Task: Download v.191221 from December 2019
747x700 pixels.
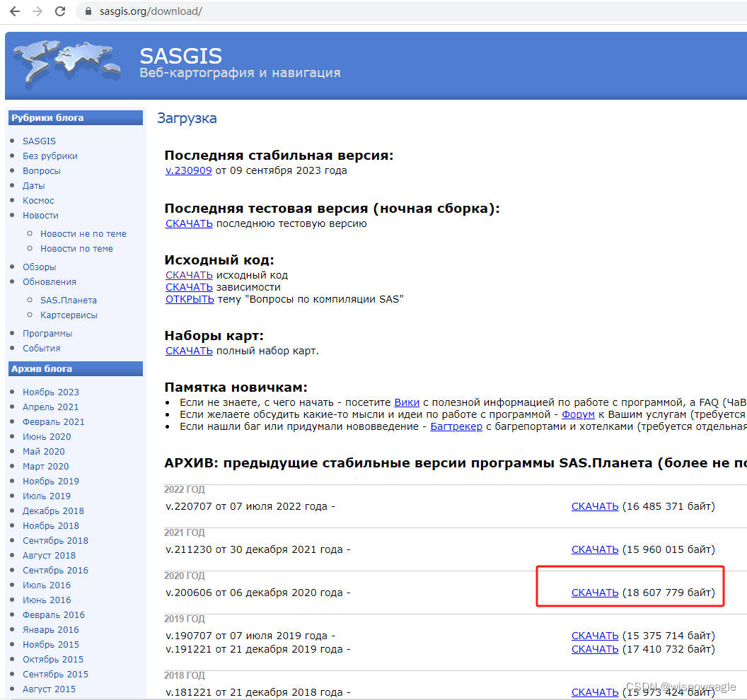Action: point(595,649)
